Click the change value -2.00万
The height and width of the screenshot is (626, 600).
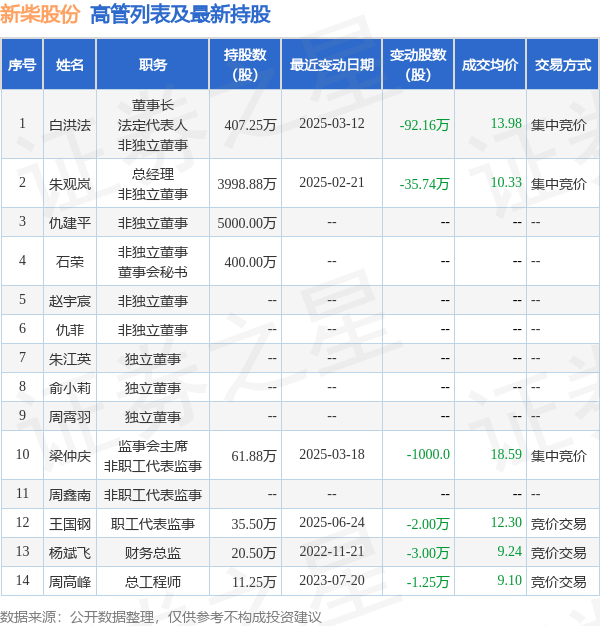428,523
